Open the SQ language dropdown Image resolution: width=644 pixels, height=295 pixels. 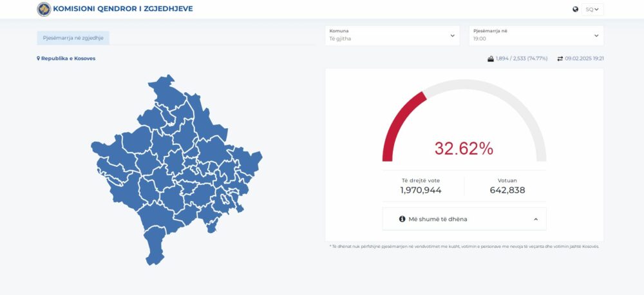pyautogui.click(x=592, y=9)
